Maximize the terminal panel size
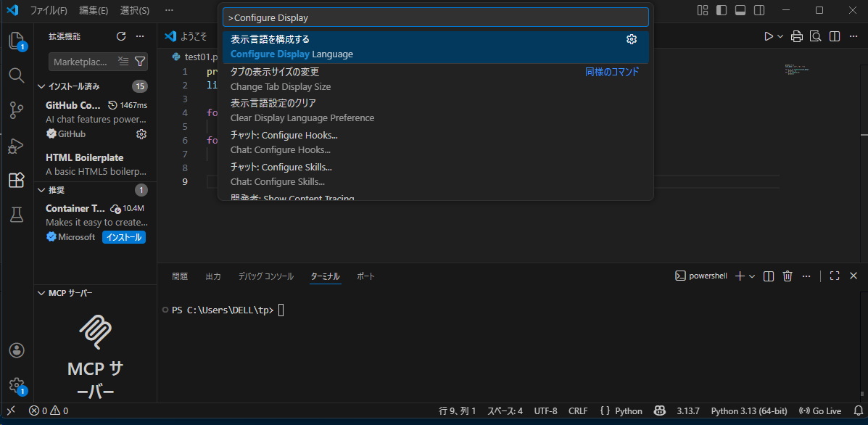The height and width of the screenshot is (425, 868). [x=835, y=276]
